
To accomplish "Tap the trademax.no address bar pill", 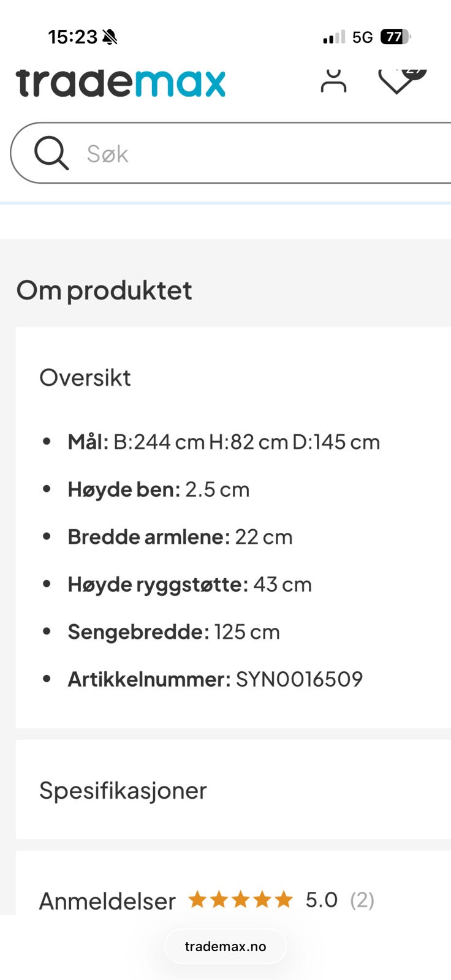I will click(x=225, y=946).
